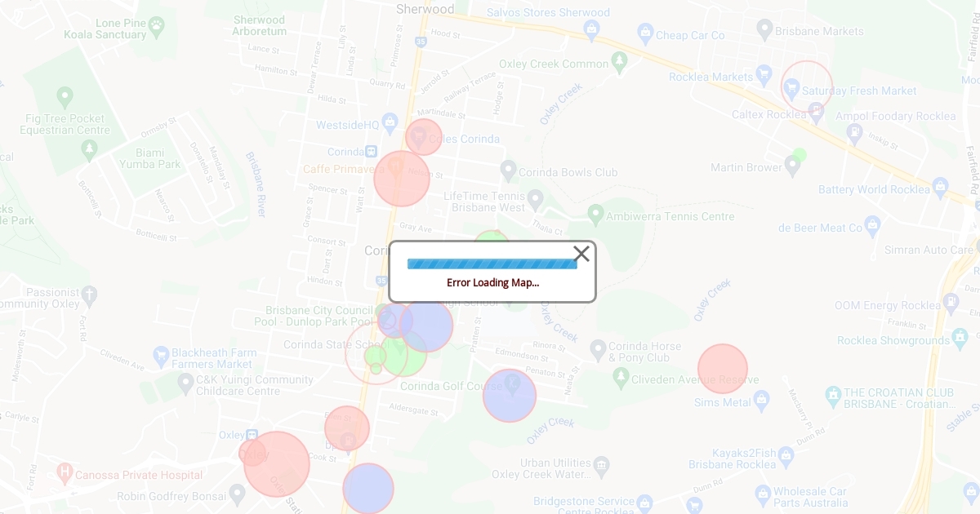980x514 pixels.
Task: Open Coles Corinda cart icon
Action: [418, 135]
